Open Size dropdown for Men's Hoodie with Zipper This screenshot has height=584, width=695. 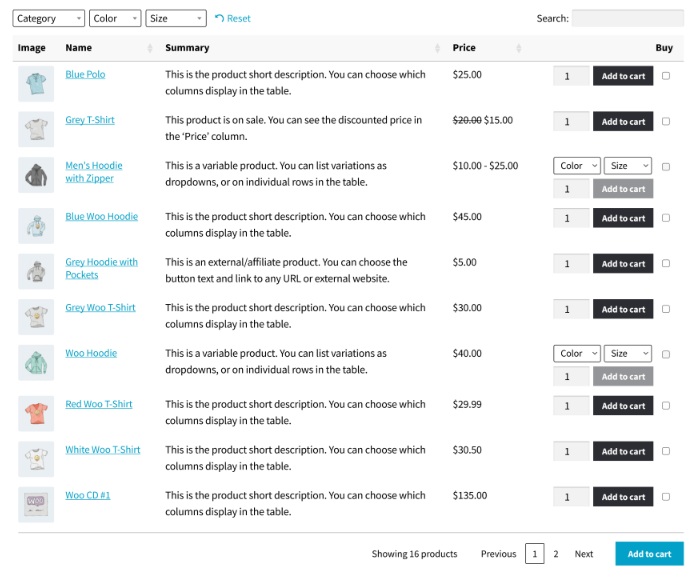coord(629,166)
